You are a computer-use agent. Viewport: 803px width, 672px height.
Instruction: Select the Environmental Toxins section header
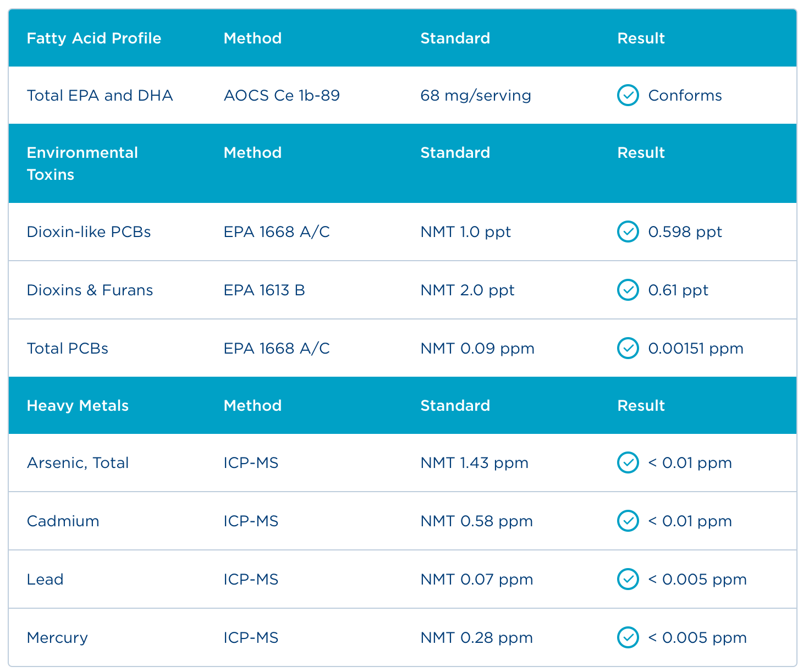(82, 163)
